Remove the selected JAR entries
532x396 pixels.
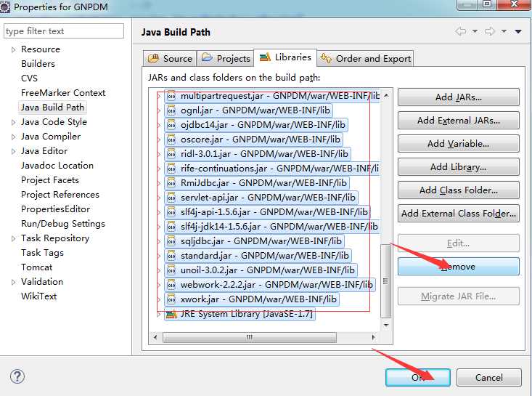pos(459,267)
